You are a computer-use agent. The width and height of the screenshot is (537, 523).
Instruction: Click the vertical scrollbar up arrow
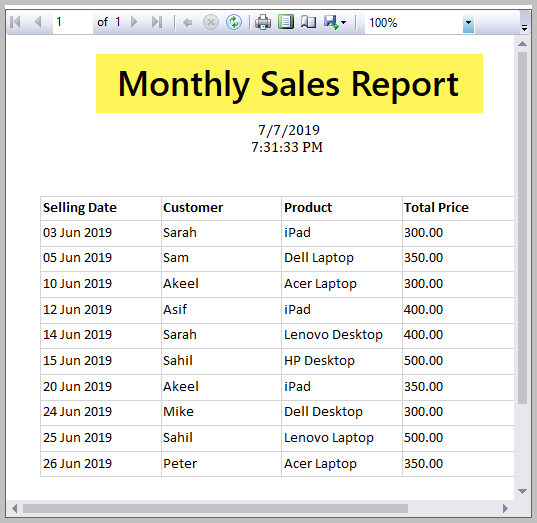[x=522, y=44]
